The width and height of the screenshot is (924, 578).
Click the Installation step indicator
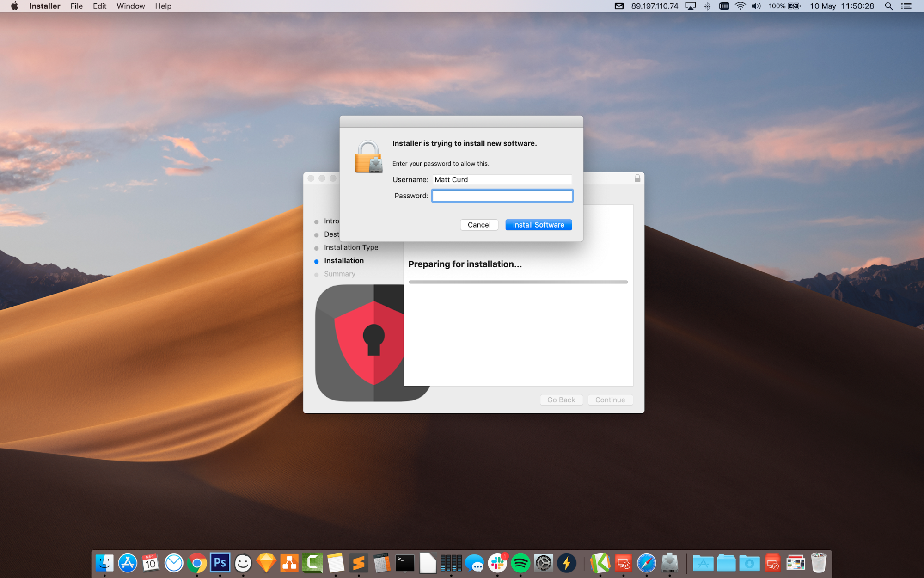tap(344, 260)
